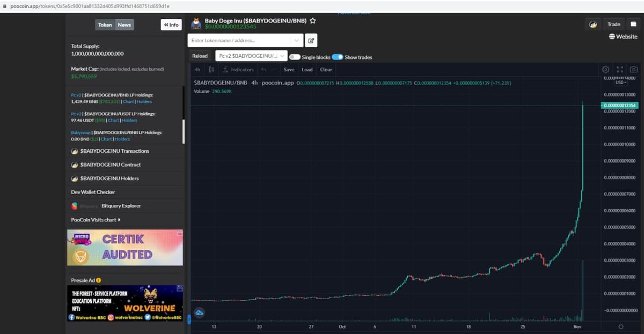Toggle the Single blocks switch

tap(295, 57)
